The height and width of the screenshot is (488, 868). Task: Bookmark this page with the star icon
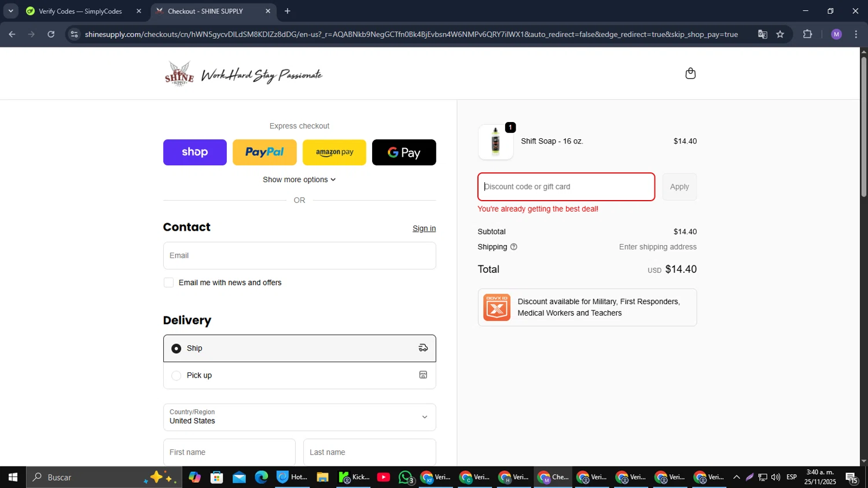click(780, 34)
